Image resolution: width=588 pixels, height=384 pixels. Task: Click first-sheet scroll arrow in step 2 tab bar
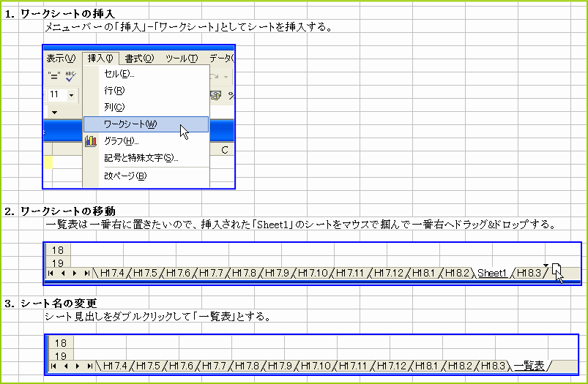click(51, 274)
